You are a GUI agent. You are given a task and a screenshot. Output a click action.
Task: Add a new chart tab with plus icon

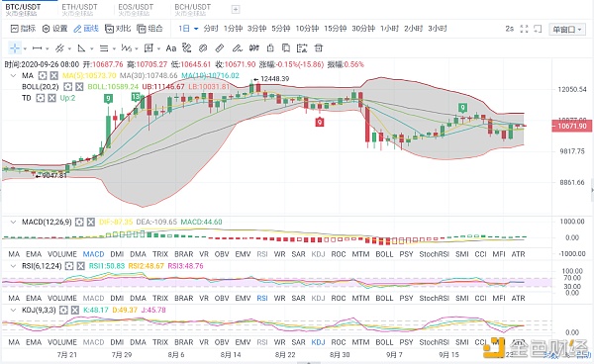click(236, 10)
